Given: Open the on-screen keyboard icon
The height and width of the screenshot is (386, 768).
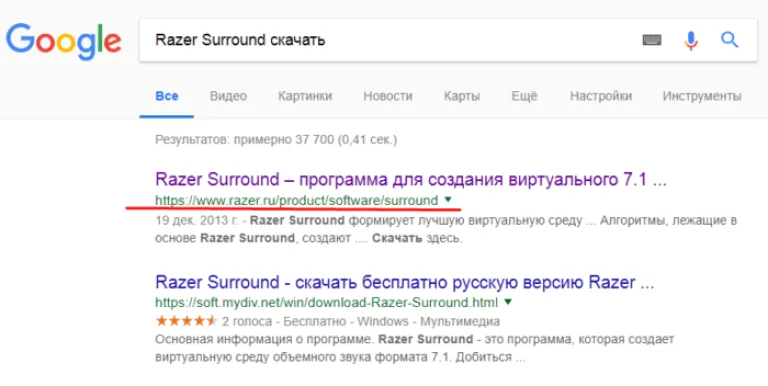Looking at the screenshot, I should (x=652, y=40).
